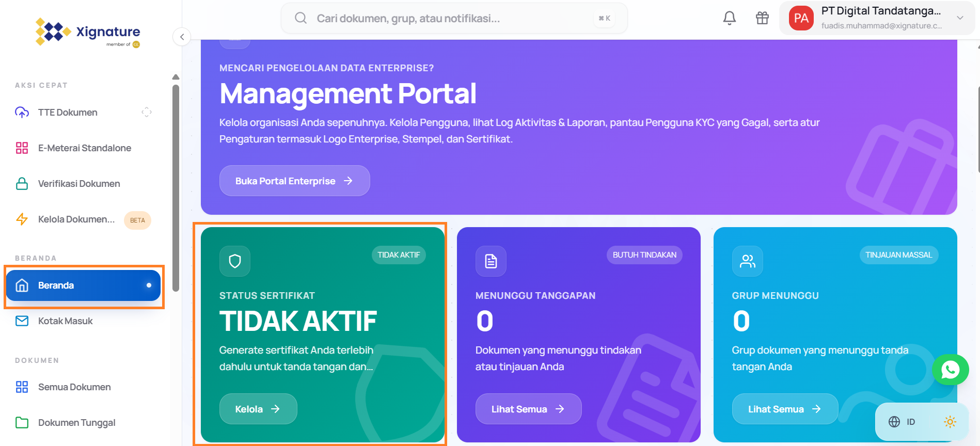This screenshot has height=446, width=980.
Task: Click the red PA account avatar
Action: pyautogui.click(x=801, y=18)
